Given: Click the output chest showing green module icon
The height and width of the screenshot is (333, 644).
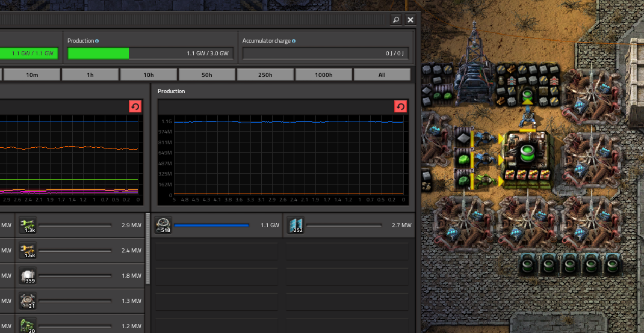Looking at the screenshot, I should [x=527, y=97].
